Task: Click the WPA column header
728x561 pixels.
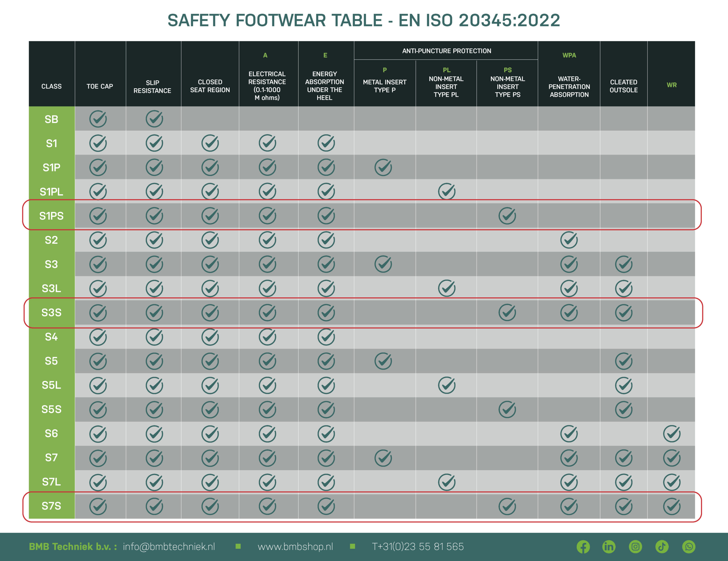Action: (x=569, y=55)
